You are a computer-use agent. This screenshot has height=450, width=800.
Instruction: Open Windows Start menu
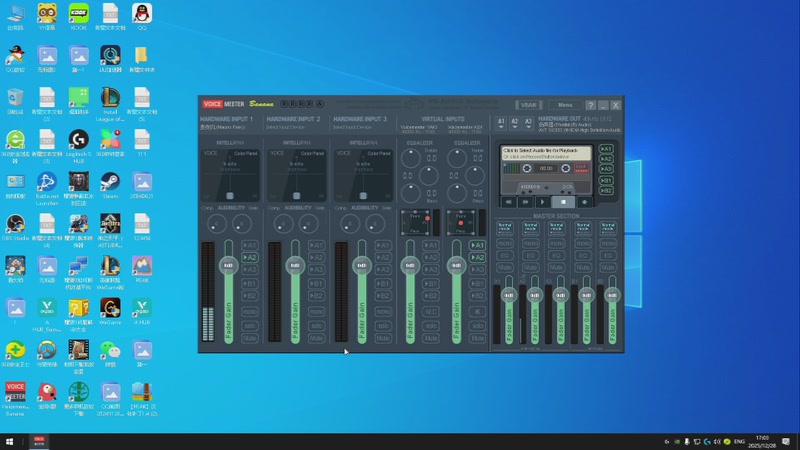9,441
